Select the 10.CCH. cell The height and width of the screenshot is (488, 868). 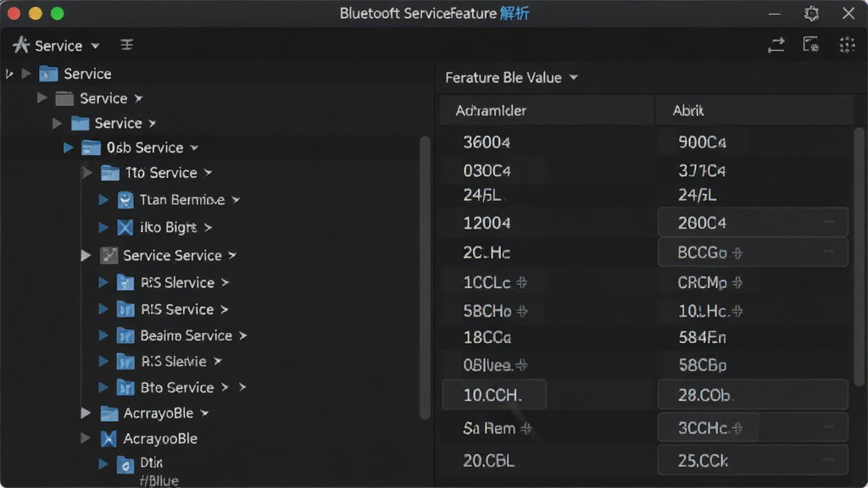point(494,395)
